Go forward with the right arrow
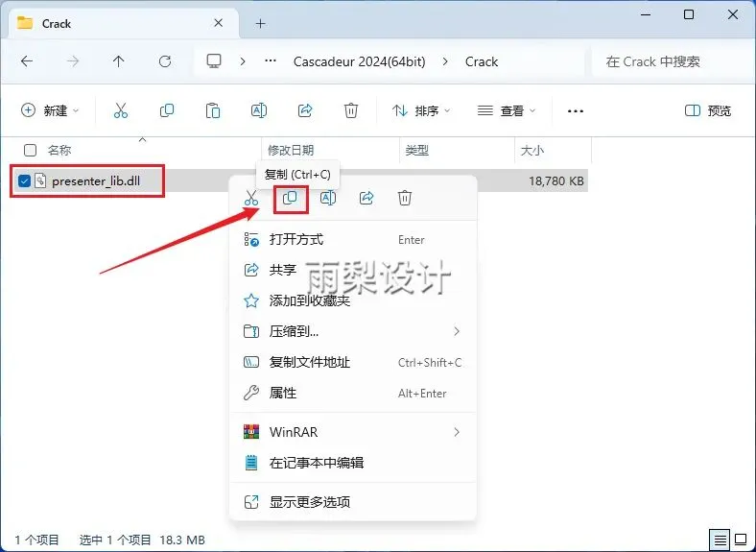This screenshot has width=756, height=552. coord(73,61)
